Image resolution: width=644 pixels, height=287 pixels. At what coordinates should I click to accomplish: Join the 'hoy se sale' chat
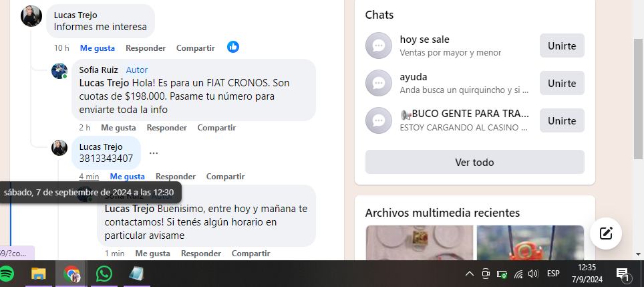562,45
